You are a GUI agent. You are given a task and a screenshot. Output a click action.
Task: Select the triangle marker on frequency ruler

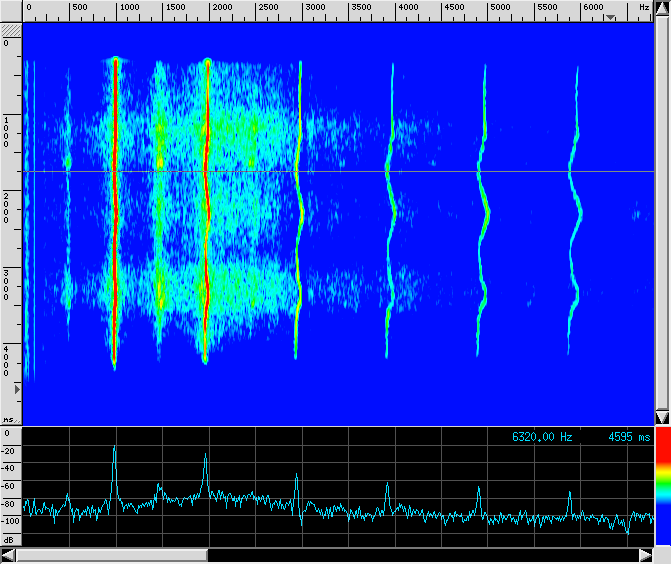tap(609, 18)
